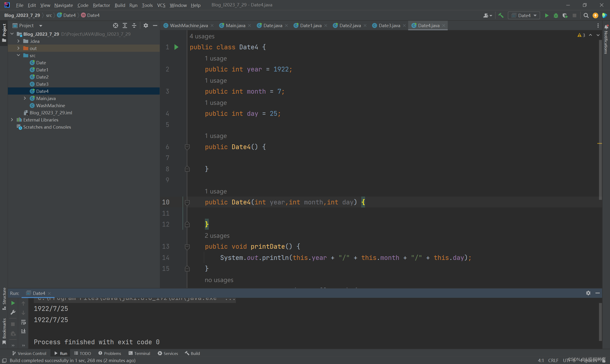
Task: Expand External Libraries
Action: [12, 119]
